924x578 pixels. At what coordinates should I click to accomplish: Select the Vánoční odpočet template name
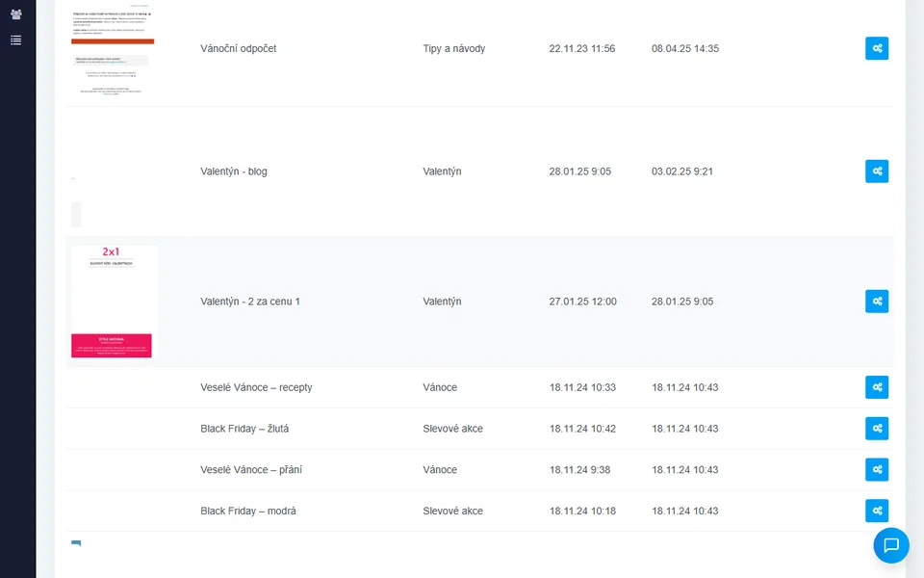(238, 48)
